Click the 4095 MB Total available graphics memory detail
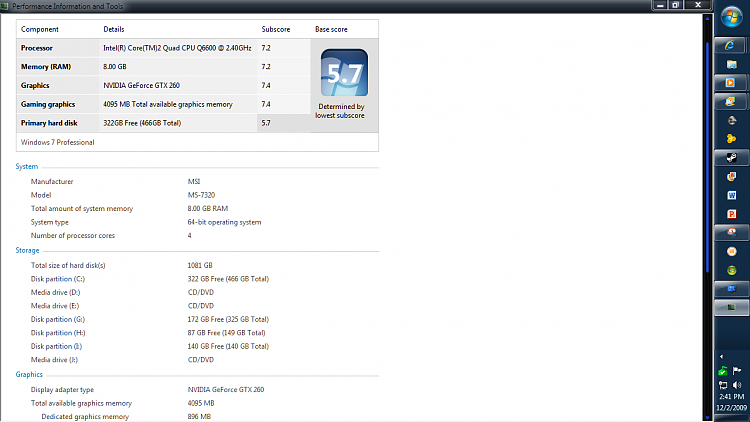Viewport: 750px width, 422px height. click(x=168, y=104)
